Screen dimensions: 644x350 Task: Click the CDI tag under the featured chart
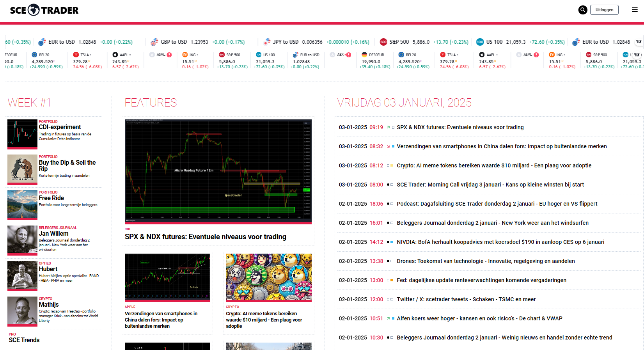[x=127, y=229]
